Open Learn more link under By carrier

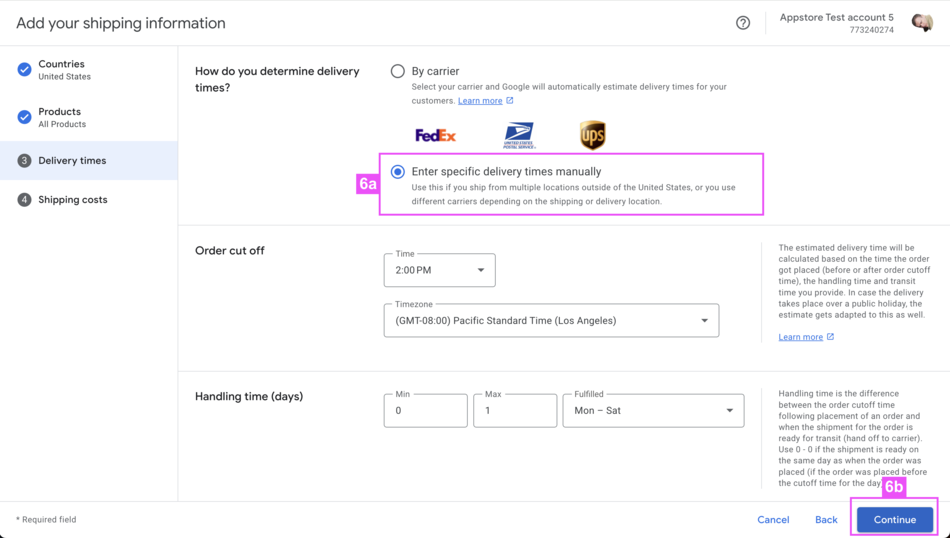click(x=480, y=101)
